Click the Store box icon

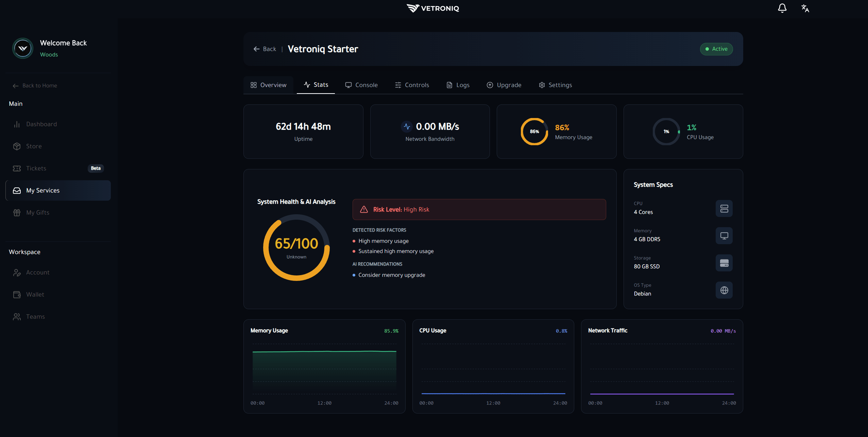click(x=17, y=146)
